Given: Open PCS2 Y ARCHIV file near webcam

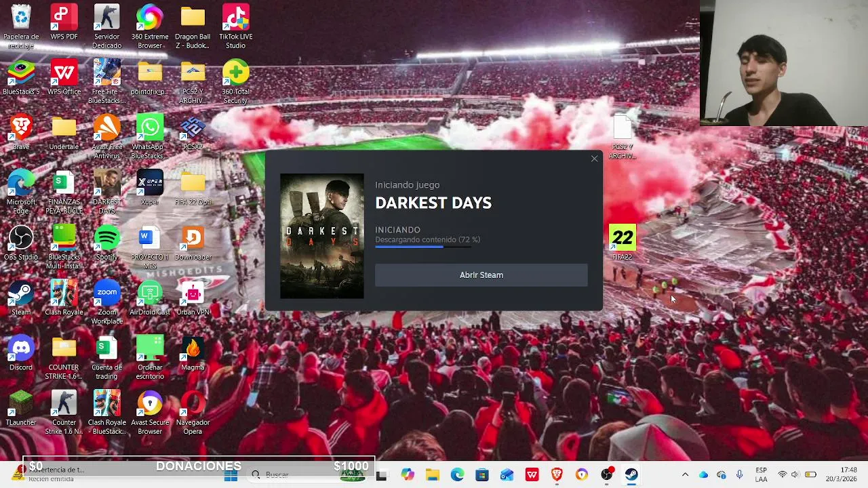Looking at the screenshot, I should coord(622,138).
